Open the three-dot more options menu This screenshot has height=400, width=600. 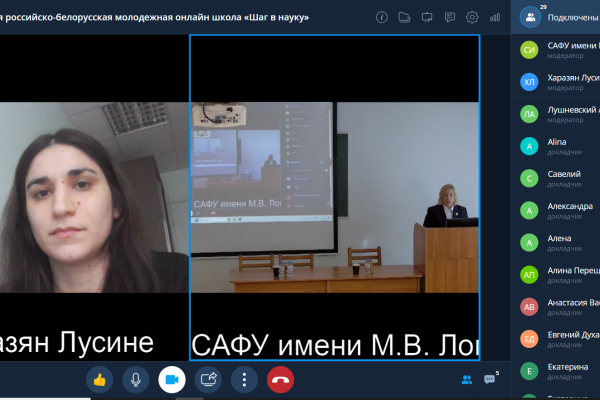coord(245,379)
